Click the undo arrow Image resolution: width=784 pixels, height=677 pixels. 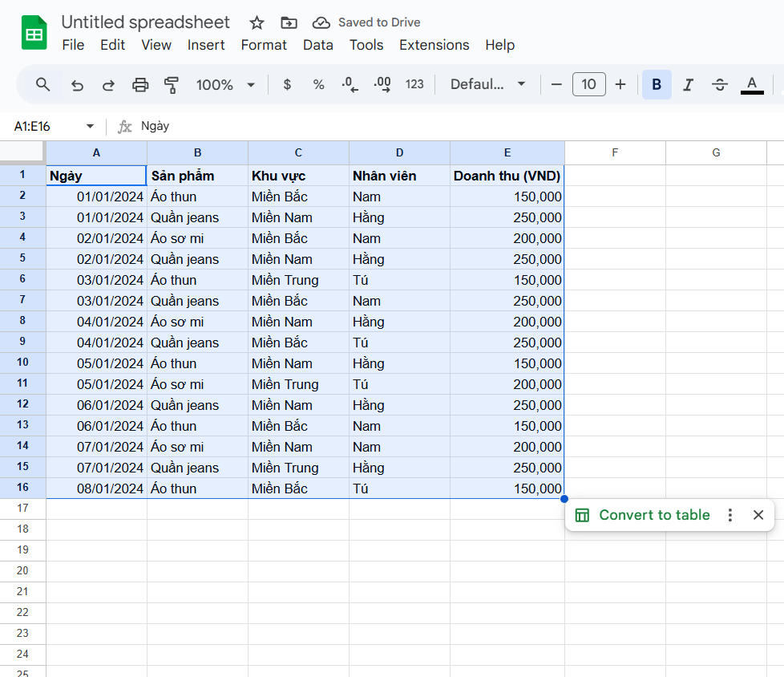[77, 85]
